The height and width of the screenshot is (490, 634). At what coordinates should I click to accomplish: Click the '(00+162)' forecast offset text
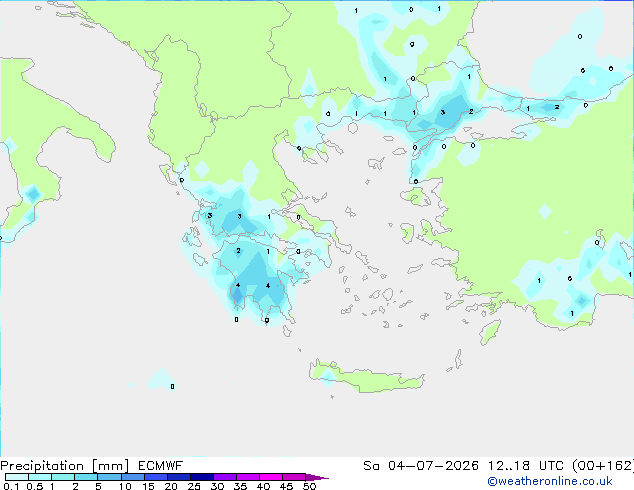coord(603,466)
